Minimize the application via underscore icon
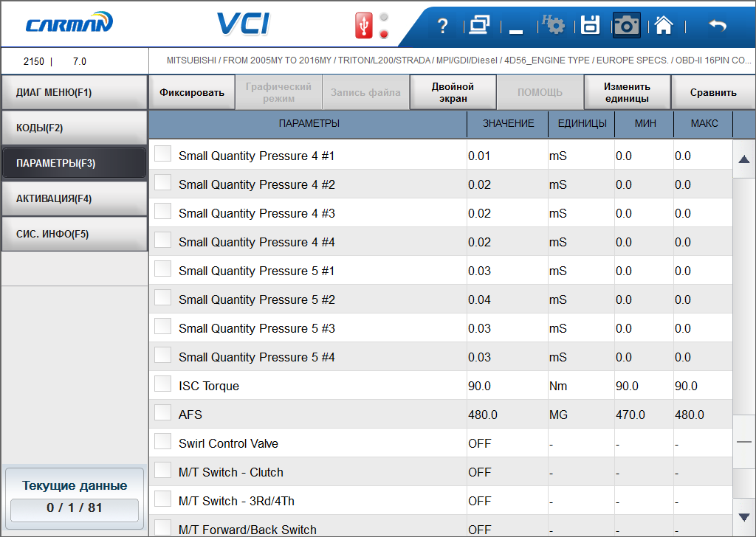The width and height of the screenshot is (756, 537). point(516,31)
